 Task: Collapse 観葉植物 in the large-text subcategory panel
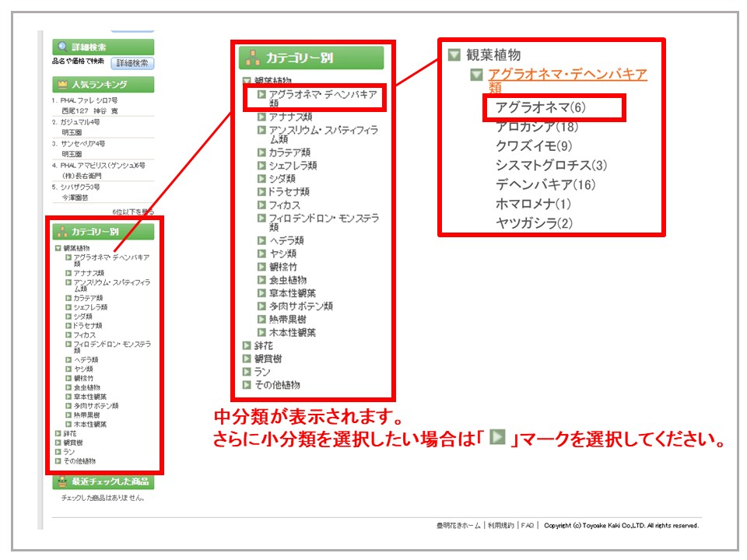454,55
